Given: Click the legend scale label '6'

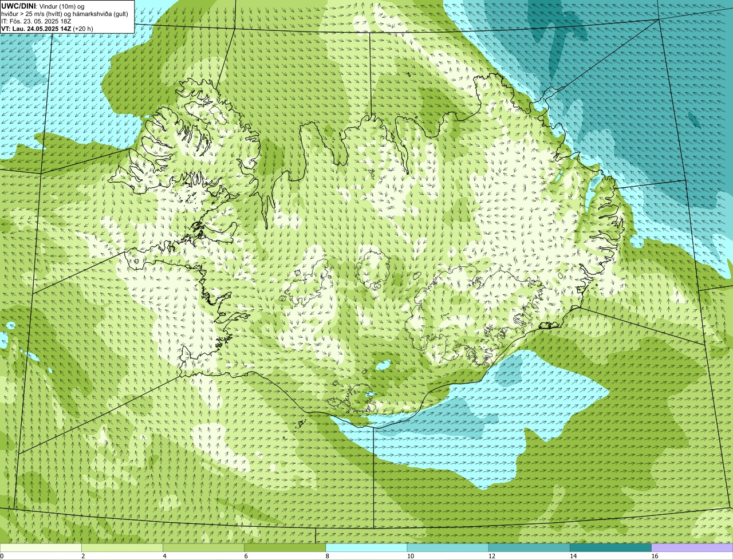Looking at the screenshot, I should click(246, 556).
